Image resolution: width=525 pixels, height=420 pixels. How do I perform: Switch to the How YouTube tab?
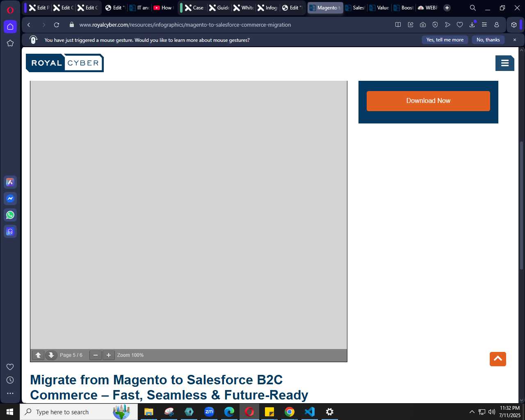pos(163,8)
